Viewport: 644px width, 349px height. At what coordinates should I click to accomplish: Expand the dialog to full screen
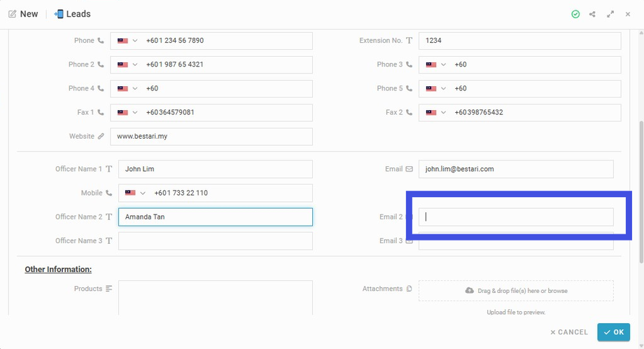610,14
